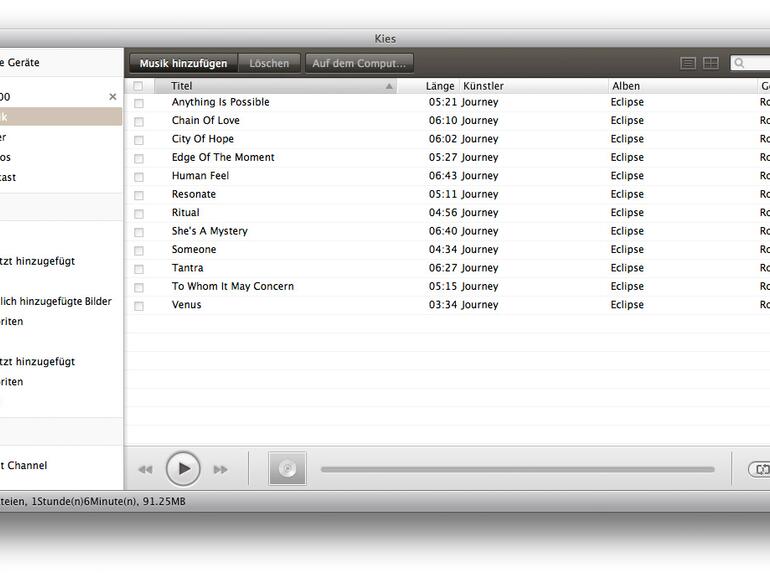Check the Tantra row

139,269
